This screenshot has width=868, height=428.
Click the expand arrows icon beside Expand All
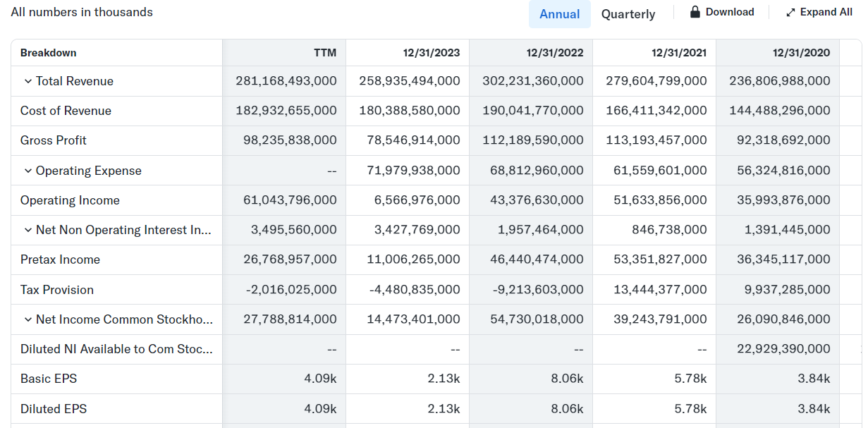790,13
